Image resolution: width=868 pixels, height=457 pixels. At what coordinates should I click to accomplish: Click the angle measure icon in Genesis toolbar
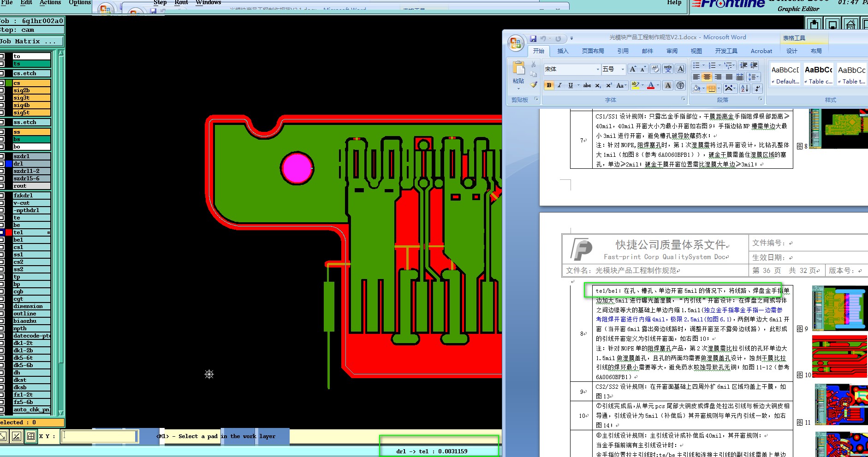point(17,436)
